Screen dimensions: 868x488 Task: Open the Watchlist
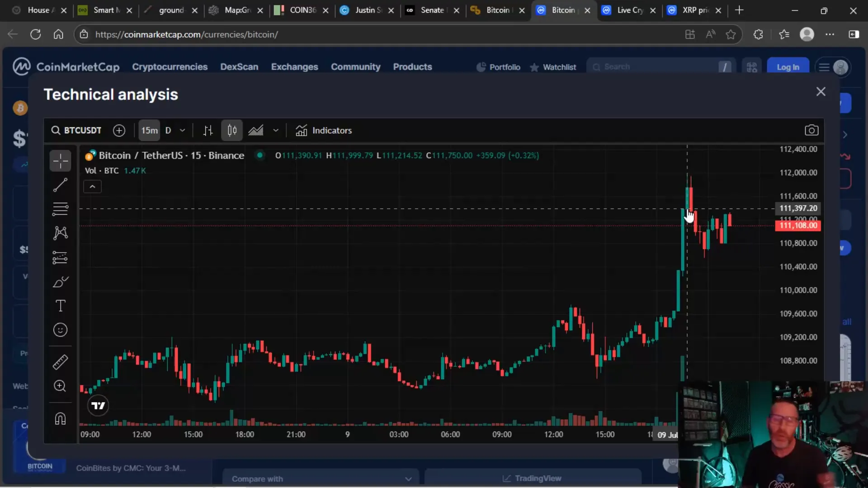(553, 67)
